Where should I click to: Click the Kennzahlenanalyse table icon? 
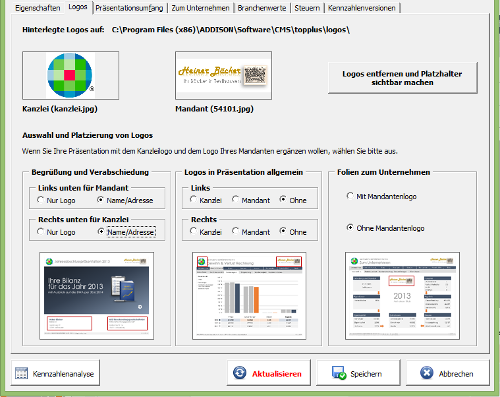click(x=21, y=373)
